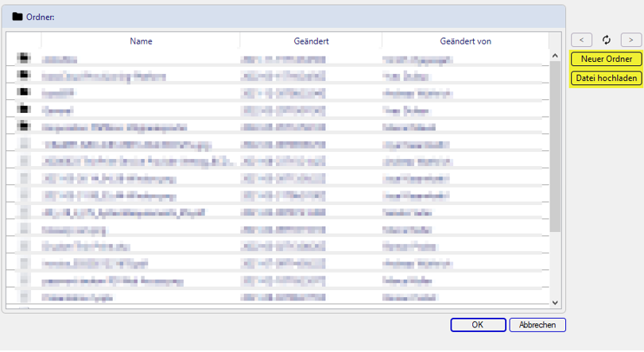Click the scrollbar down arrow

point(555,302)
